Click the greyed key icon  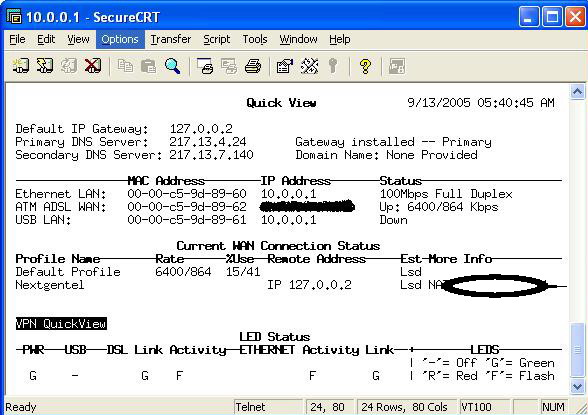click(333, 66)
